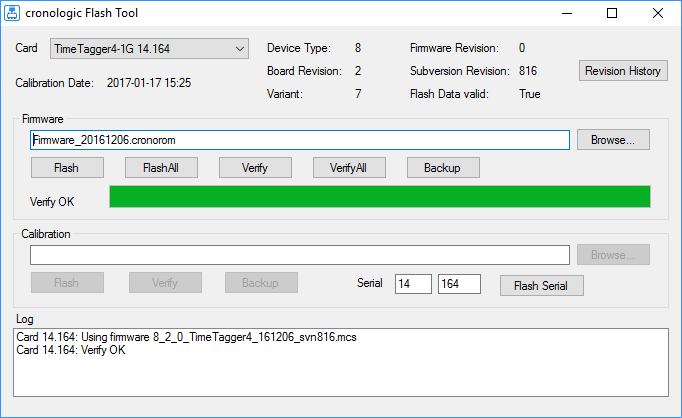Maximize the Flash Tool window
The width and height of the screenshot is (682, 418).
tap(612, 13)
